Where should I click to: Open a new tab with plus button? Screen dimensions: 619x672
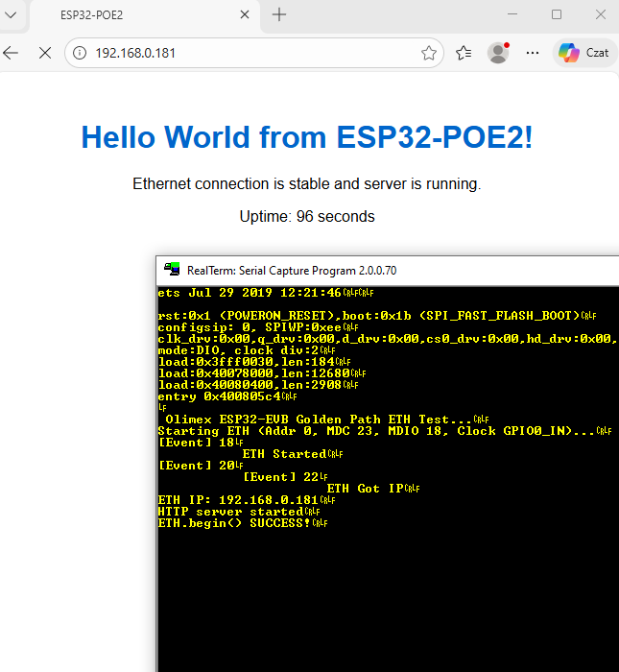(x=279, y=14)
